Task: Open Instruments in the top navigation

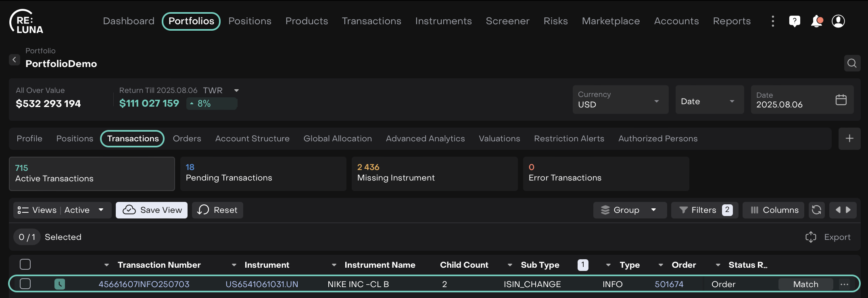Action: pos(443,21)
